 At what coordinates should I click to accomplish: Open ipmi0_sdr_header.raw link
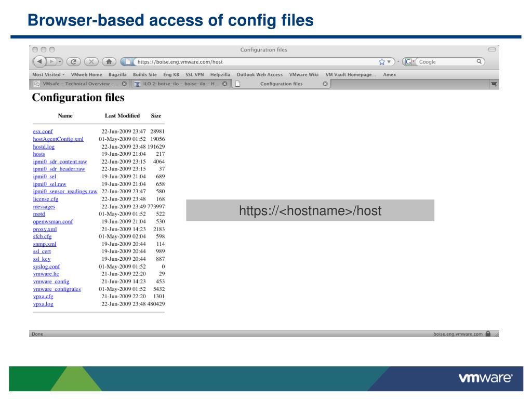tap(59, 169)
